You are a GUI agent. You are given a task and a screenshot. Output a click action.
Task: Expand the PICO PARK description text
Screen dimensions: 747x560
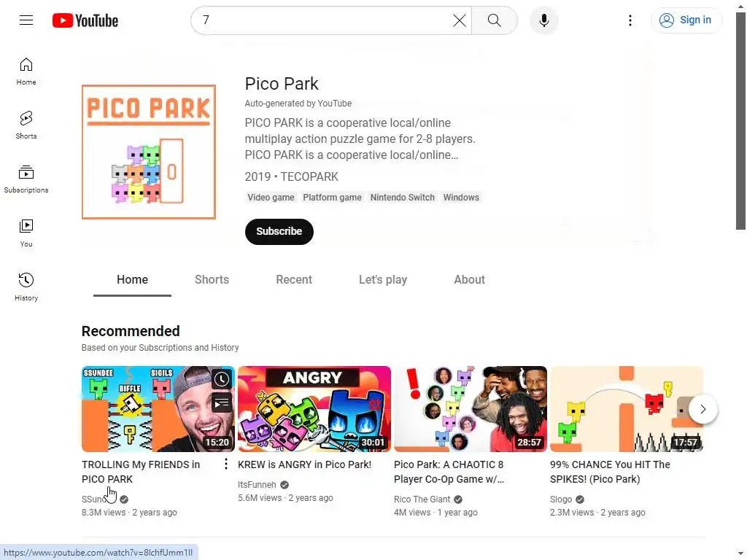pos(360,139)
